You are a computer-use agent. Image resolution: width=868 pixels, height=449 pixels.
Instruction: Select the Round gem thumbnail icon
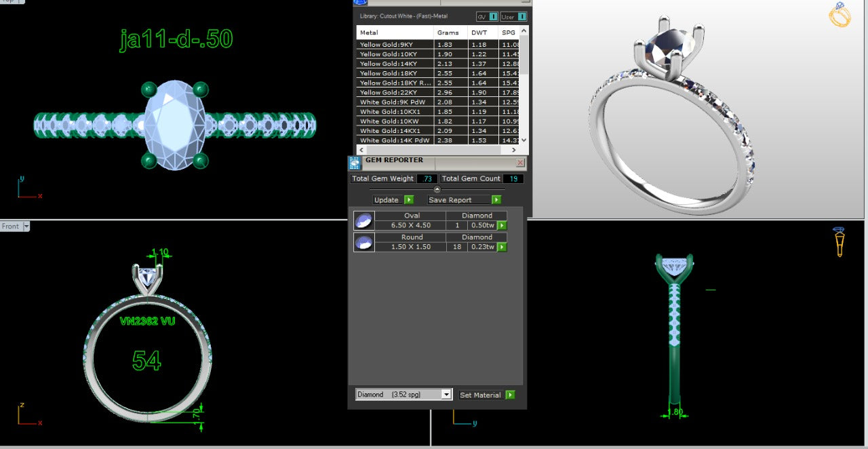point(363,242)
